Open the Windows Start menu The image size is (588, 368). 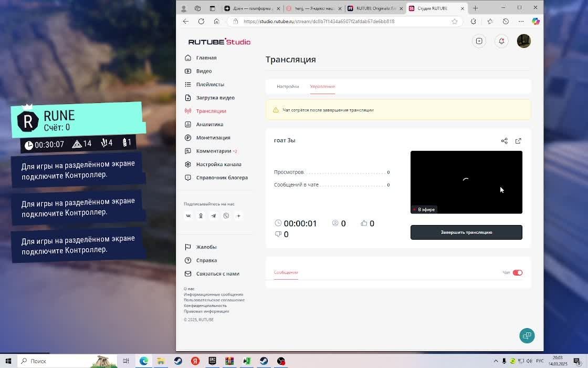tap(8, 361)
